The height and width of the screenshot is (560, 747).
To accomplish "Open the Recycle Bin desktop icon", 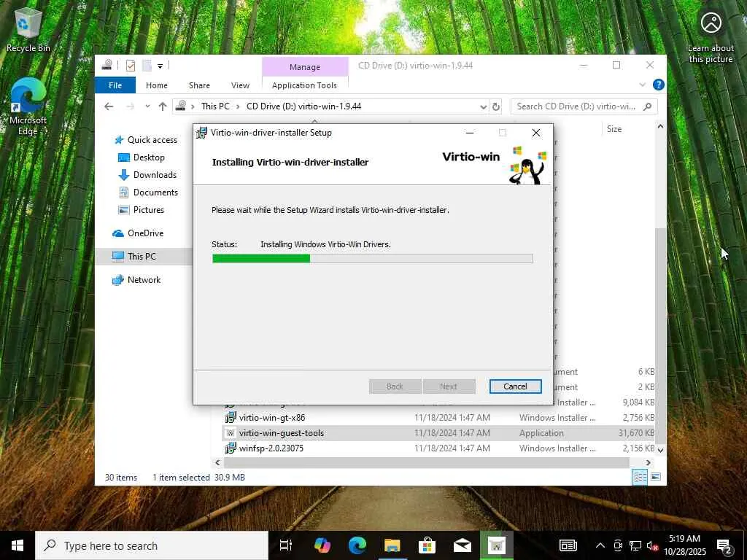I will [28, 29].
